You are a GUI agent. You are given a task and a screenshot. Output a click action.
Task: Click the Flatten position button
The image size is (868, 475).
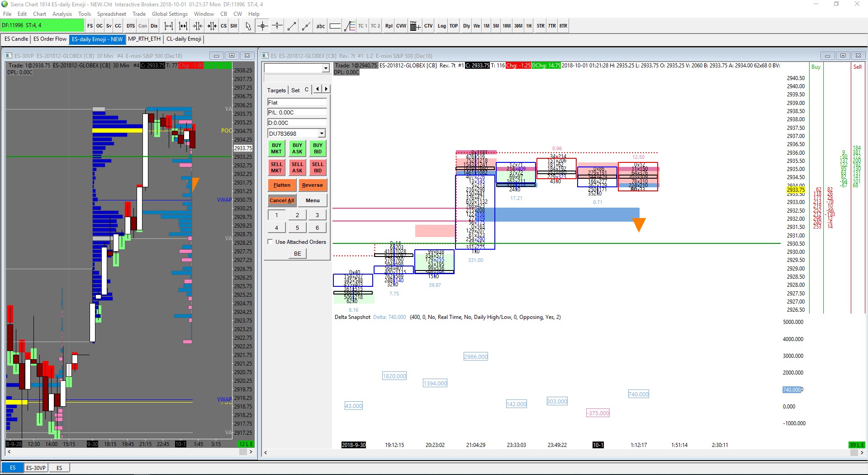[x=282, y=185]
